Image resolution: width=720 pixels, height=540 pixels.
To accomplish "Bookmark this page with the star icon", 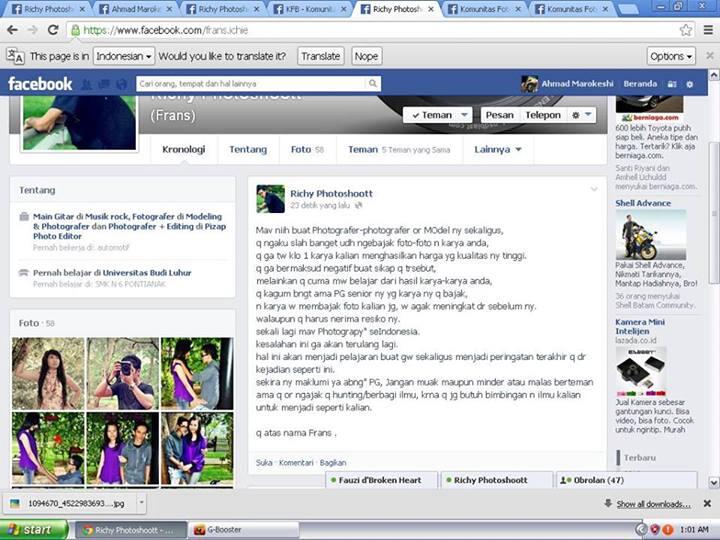I will pyautogui.click(x=686, y=30).
